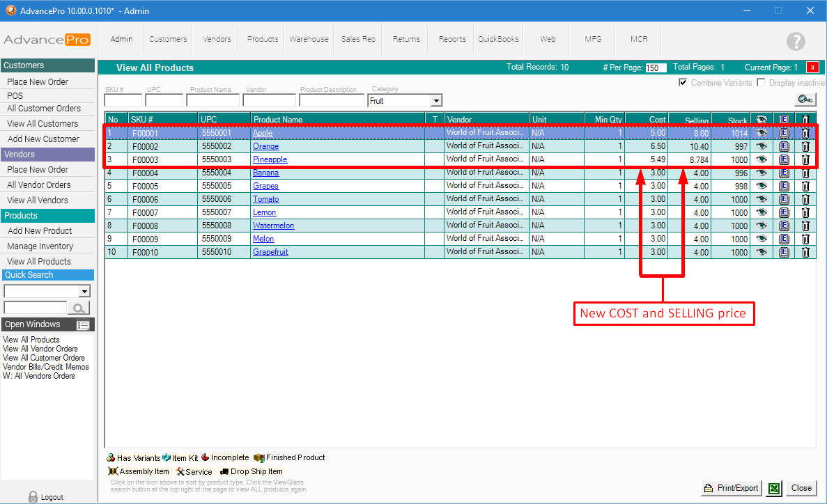Click the Open Windows list icon
The height and width of the screenshot is (504, 827).
point(83,325)
